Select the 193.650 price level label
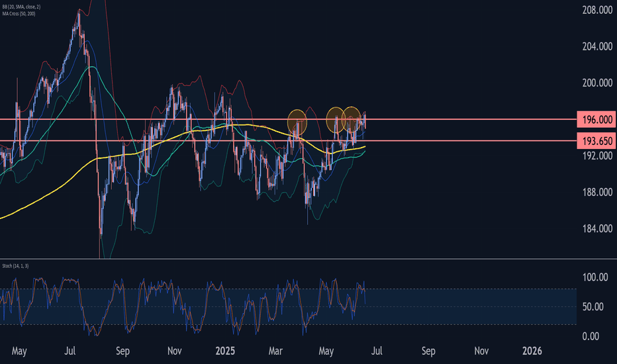Screen dimensions: 617x364 (596, 141)
